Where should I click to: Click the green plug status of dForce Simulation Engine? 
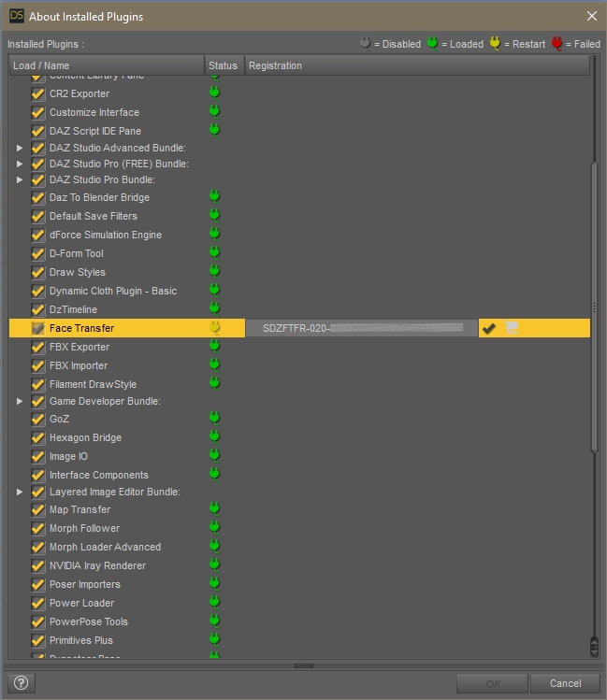tap(215, 234)
